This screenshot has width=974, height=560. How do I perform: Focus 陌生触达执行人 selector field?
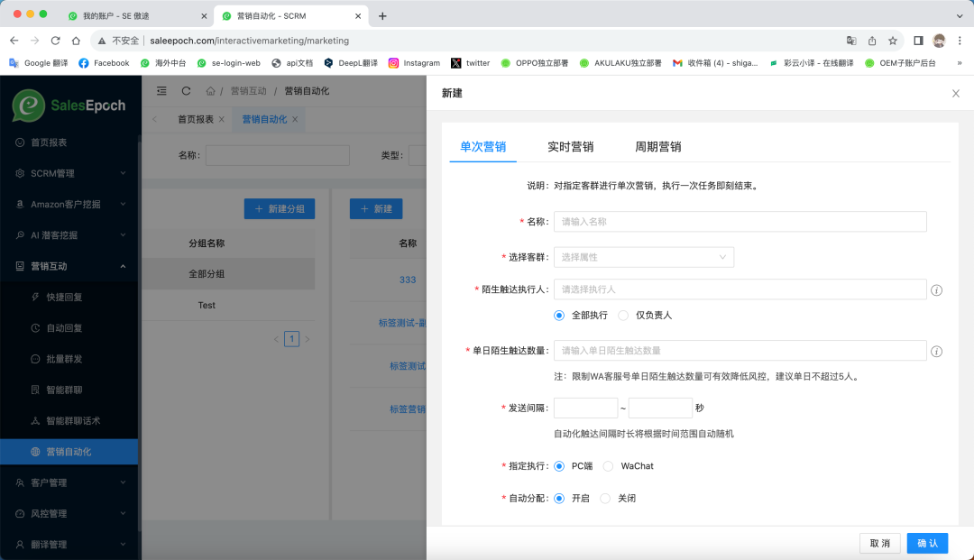point(740,289)
